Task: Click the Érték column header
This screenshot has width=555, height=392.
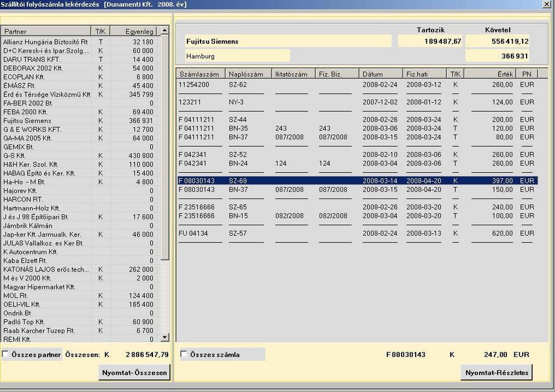Action: [x=490, y=74]
